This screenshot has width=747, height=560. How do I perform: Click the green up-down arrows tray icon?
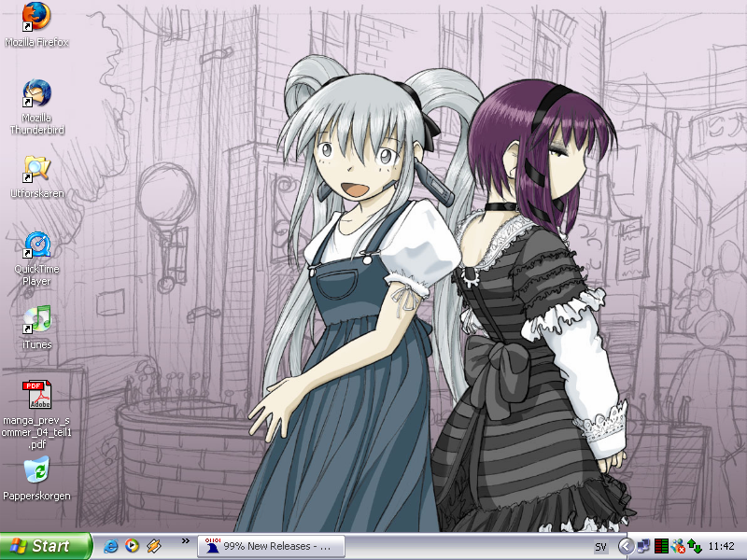tap(695, 546)
